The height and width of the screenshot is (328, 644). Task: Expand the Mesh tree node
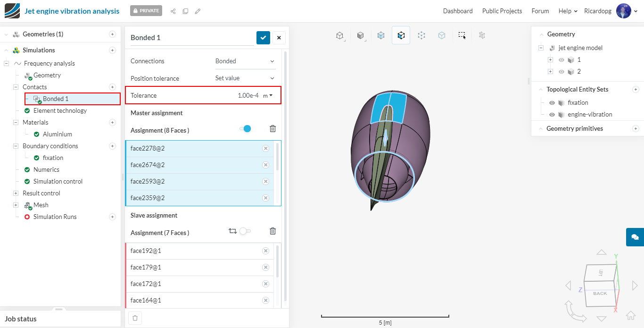tap(17, 205)
